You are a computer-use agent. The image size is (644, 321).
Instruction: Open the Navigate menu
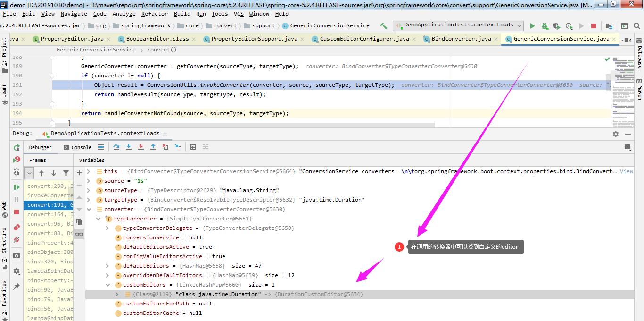pos(74,14)
